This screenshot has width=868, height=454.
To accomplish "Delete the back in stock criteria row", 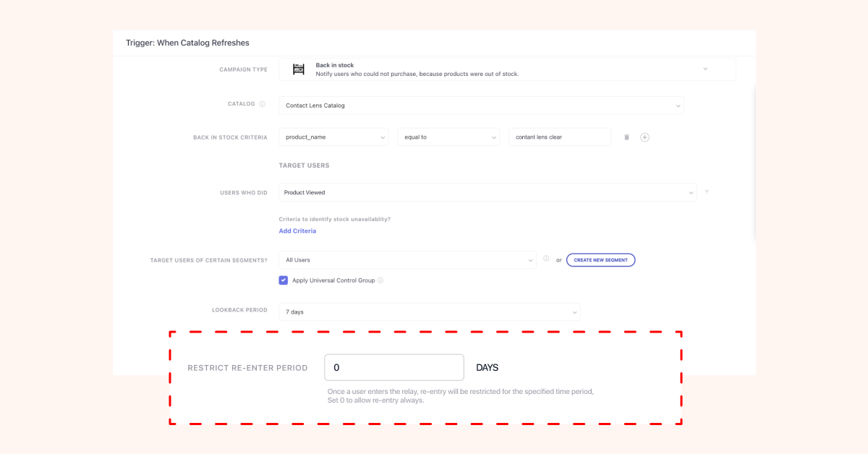I will (x=626, y=137).
